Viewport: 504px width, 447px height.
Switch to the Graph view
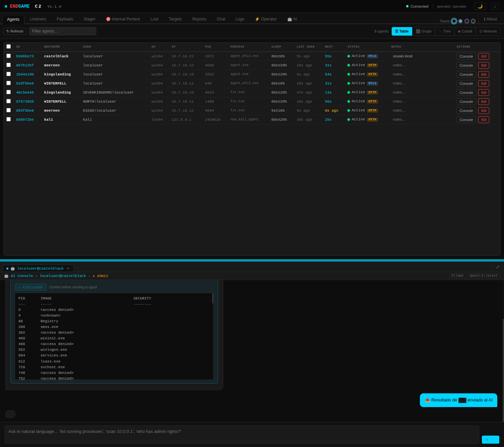point(424,31)
